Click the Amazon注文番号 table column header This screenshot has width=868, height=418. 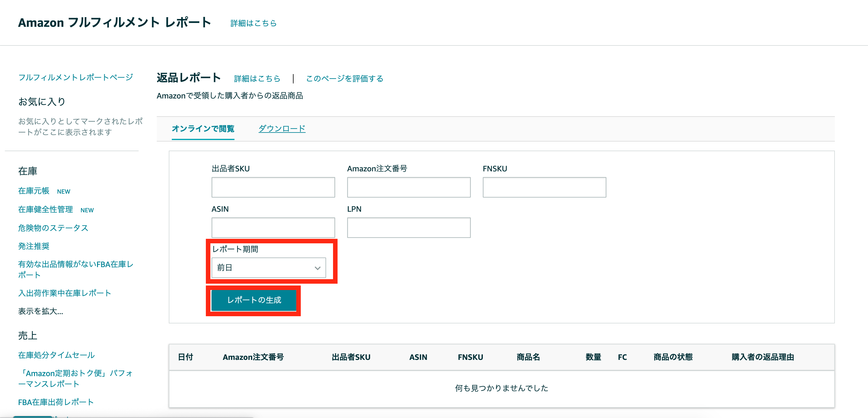[253, 357]
